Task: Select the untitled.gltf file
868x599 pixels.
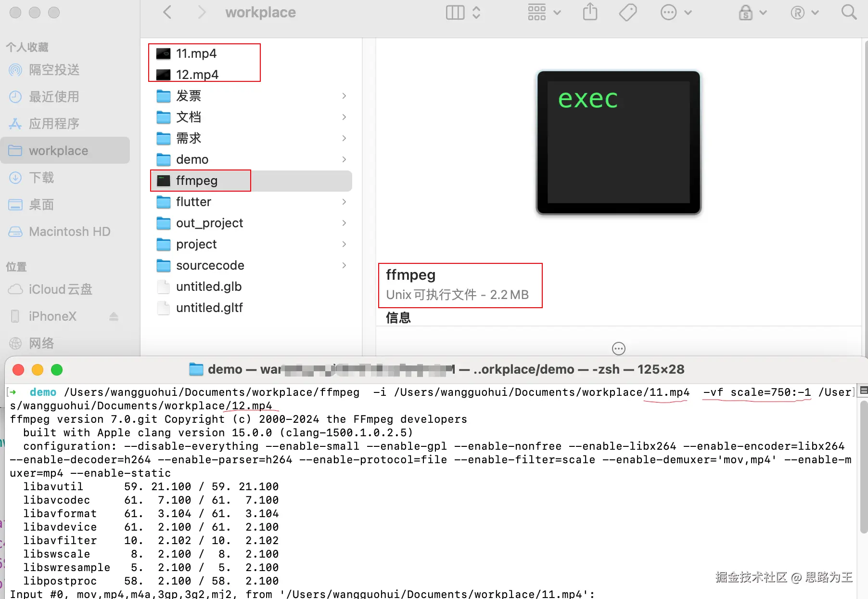Action: point(251,308)
